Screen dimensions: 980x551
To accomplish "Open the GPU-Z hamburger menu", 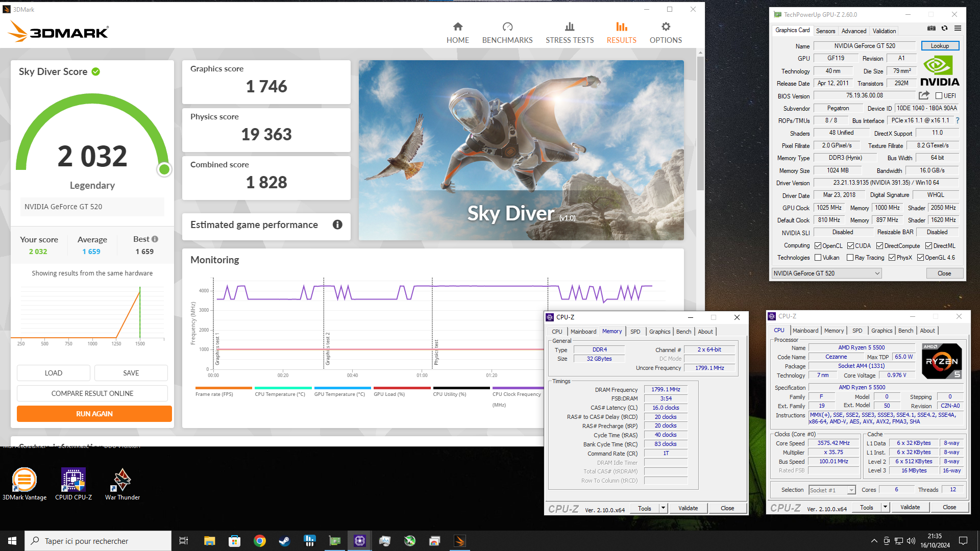I will click(x=958, y=29).
